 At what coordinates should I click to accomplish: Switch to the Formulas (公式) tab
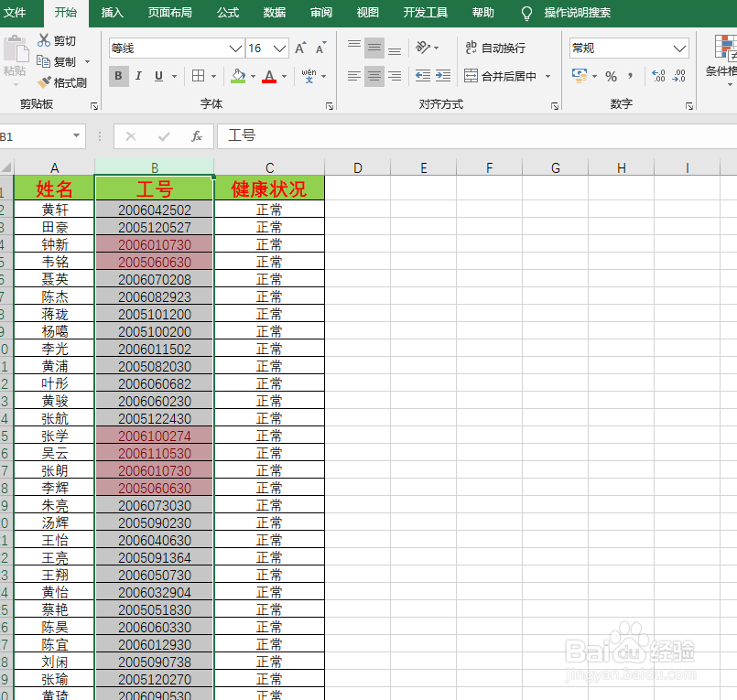(x=228, y=13)
